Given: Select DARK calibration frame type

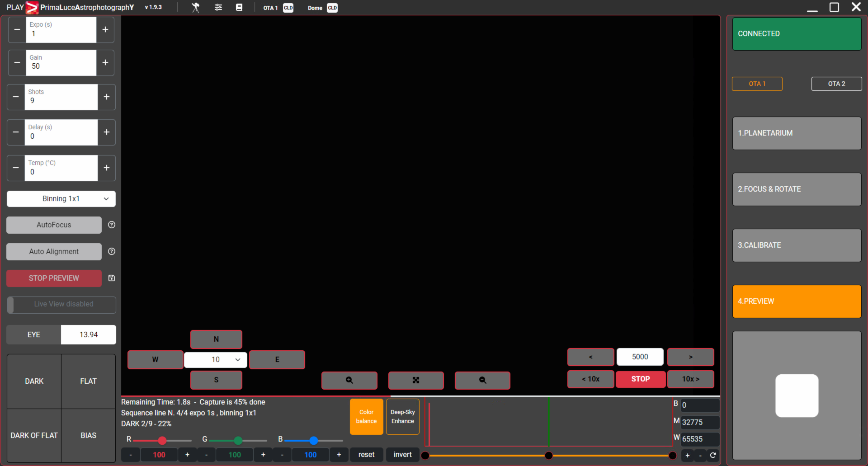Looking at the screenshot, I should click(x=34, y=381).
